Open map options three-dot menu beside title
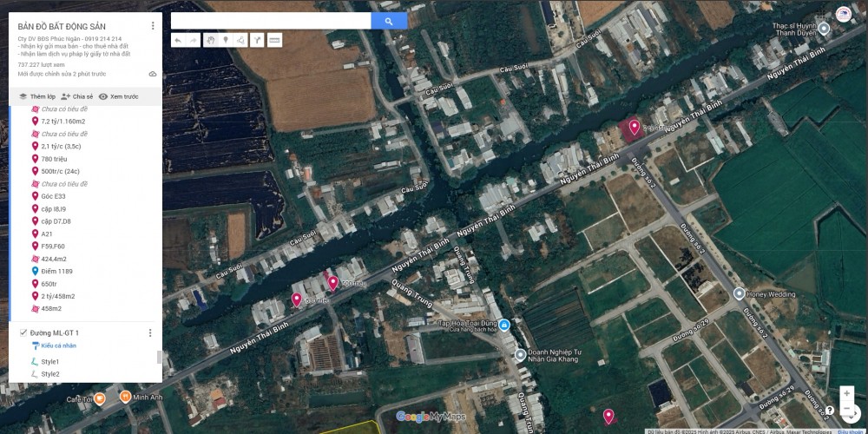Image resolution: width=868 pixels, height=434 pixels. click(x=153, y=26)
